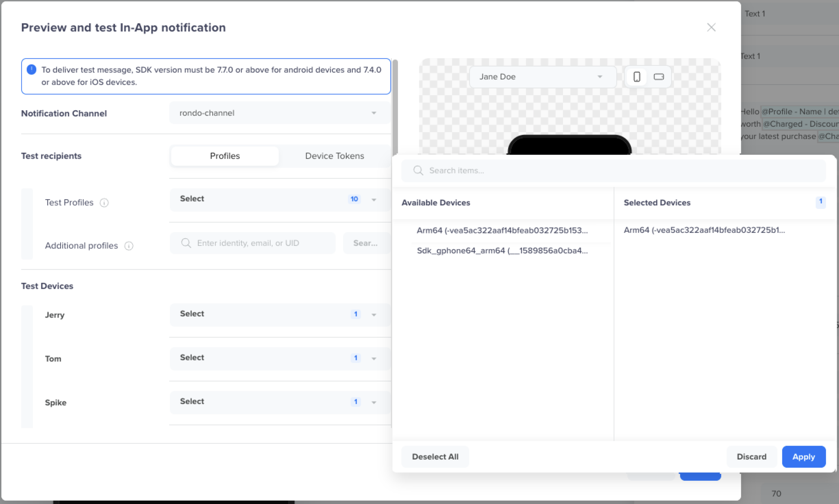Click the search icon in device search
The height and width of the screenshot is (504, 839).
[x=418, y=171]
